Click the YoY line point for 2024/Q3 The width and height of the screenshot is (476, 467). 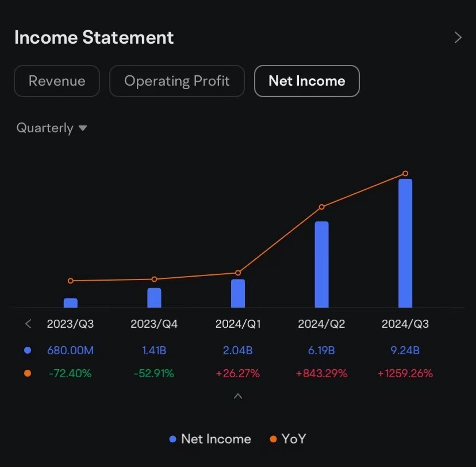(405, 173)
